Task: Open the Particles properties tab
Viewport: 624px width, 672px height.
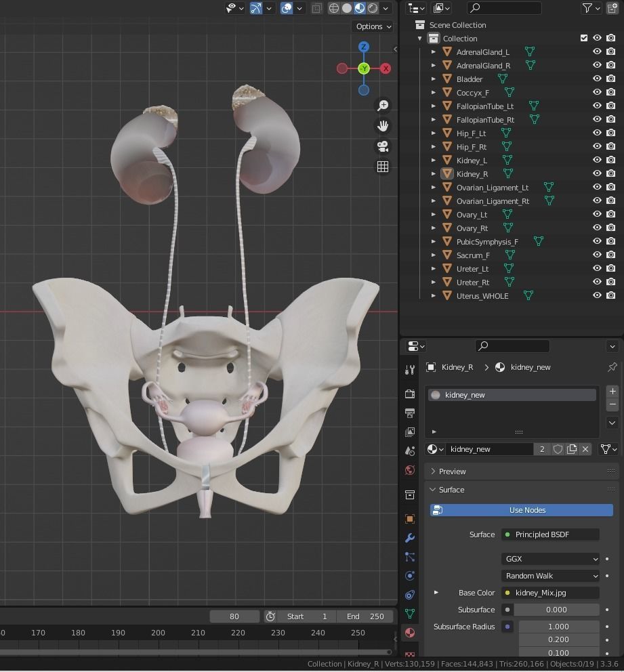Action: (410, 557)
